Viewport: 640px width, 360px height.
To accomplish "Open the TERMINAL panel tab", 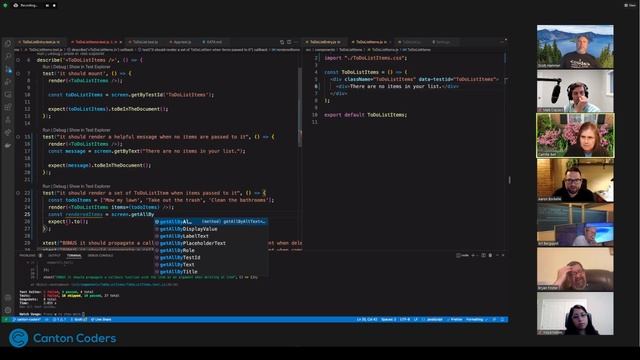I will pos(74,256).
